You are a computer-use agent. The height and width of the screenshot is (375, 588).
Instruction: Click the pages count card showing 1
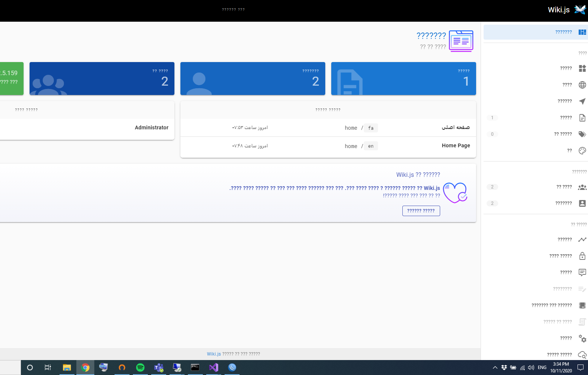click(403, 79)
